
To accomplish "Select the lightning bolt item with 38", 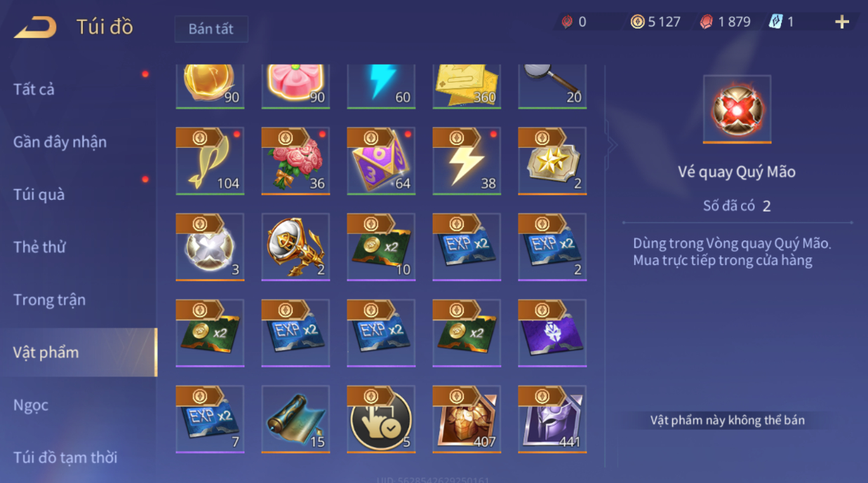I will 467,161.
